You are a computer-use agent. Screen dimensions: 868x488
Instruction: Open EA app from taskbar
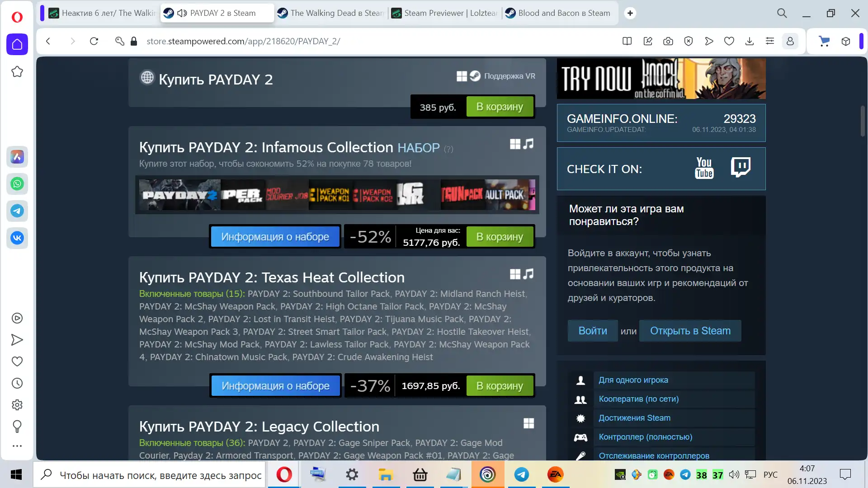[555, 475]
